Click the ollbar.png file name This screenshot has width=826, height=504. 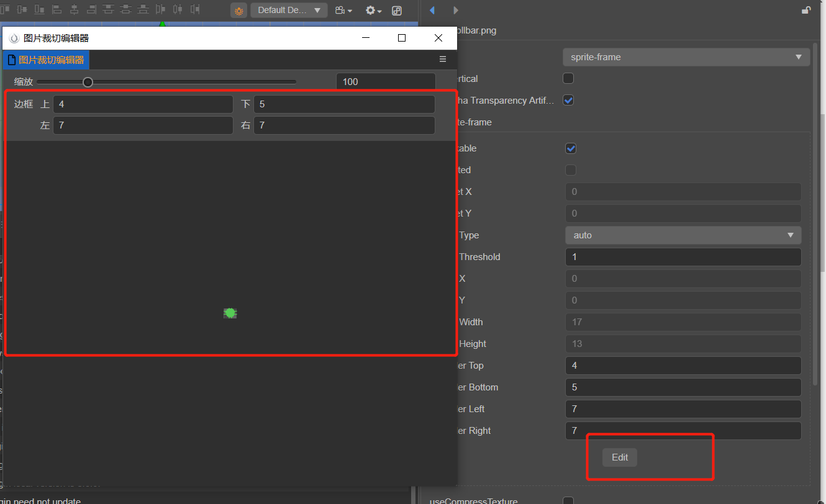tap(476, 30)
